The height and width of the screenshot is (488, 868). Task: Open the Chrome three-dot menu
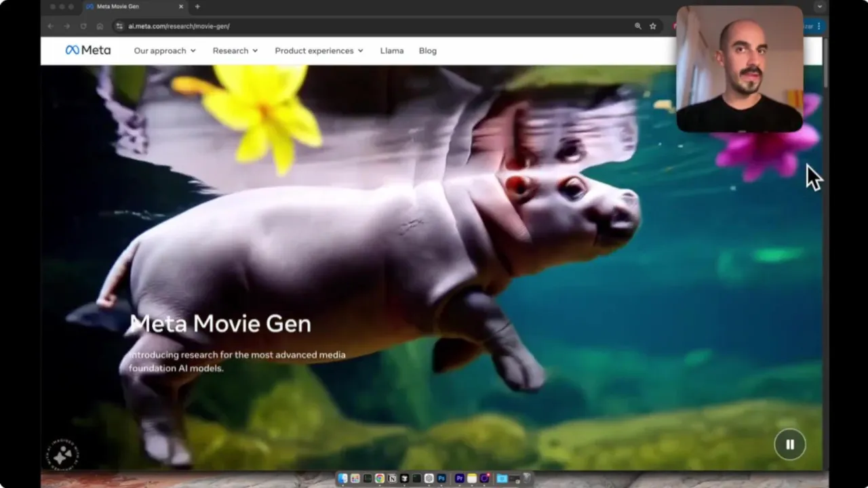pos(818,26)
